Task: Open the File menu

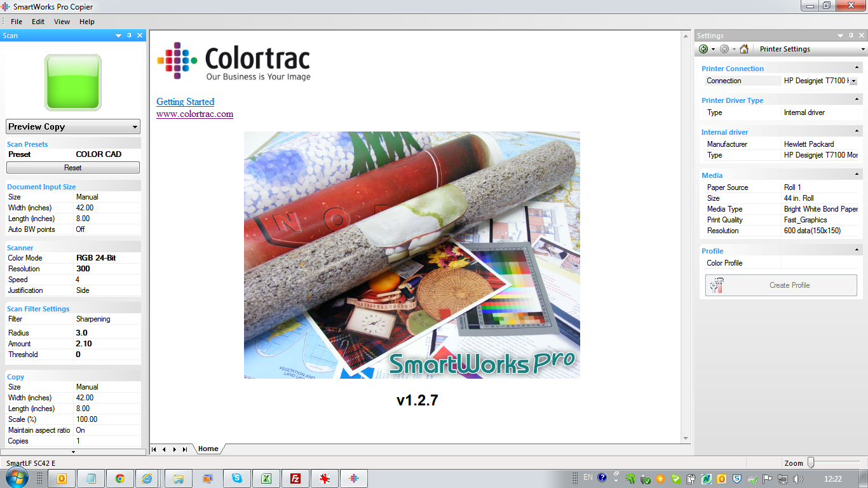Action: point(17,22)
